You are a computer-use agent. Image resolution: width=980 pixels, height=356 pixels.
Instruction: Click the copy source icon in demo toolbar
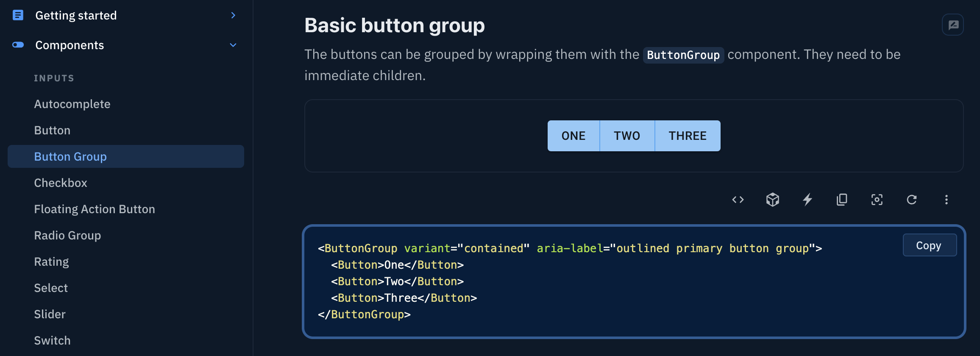point(842,200)
